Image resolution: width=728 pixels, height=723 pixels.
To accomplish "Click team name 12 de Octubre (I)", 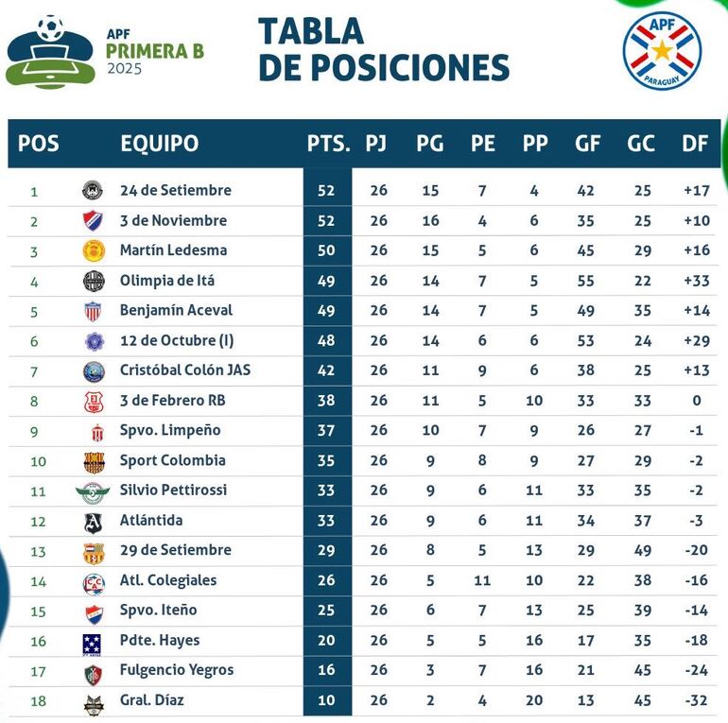I will tap(176, 340).
